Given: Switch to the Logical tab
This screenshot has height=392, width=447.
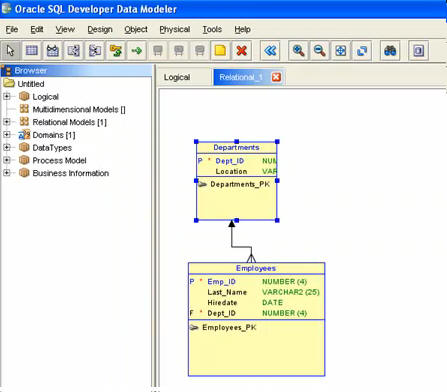Looking at the screenshot, I should [177, 77].
